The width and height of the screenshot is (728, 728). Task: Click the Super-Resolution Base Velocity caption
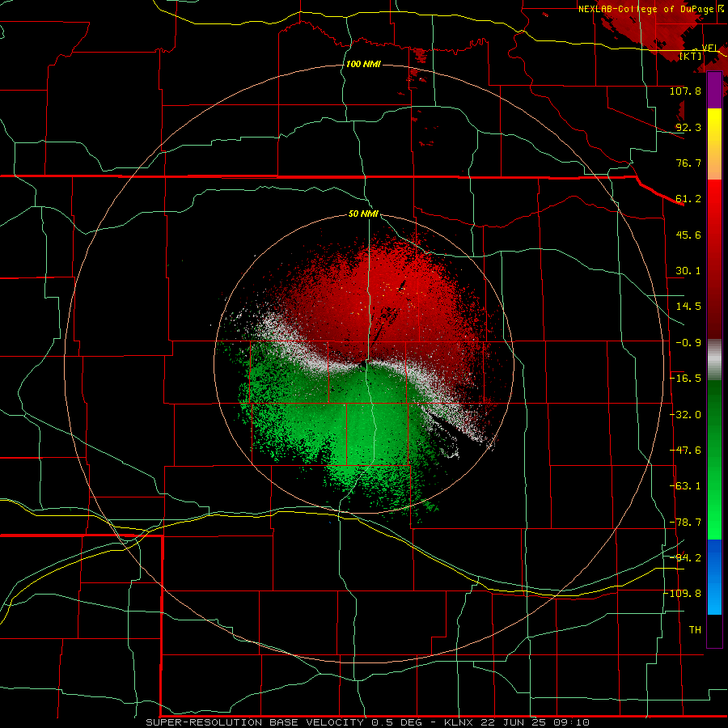pos(368,722)
